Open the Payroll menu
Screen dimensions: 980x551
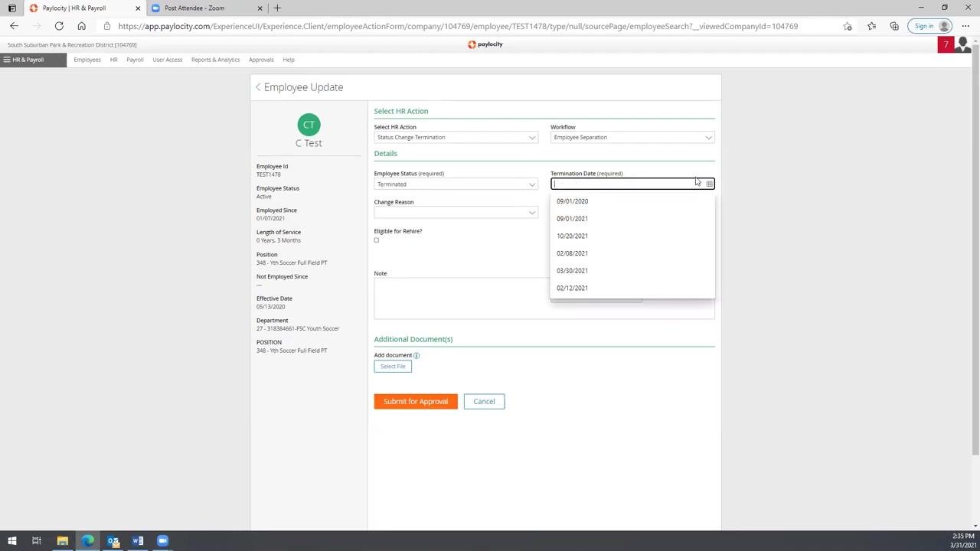[x=135, y=60]
